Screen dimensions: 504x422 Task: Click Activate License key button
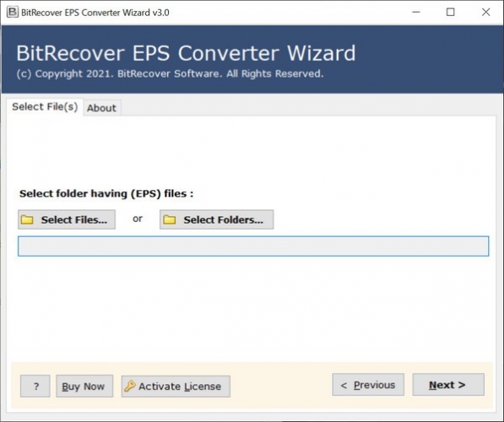[x=176, y=386]
